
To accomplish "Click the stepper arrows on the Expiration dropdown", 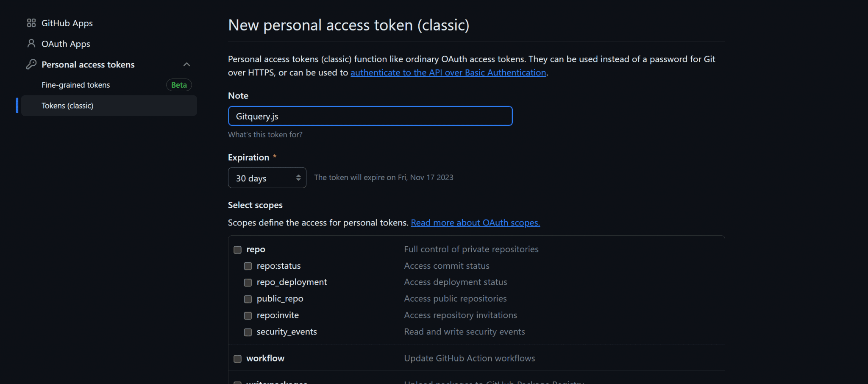I will tap(298, 178).
